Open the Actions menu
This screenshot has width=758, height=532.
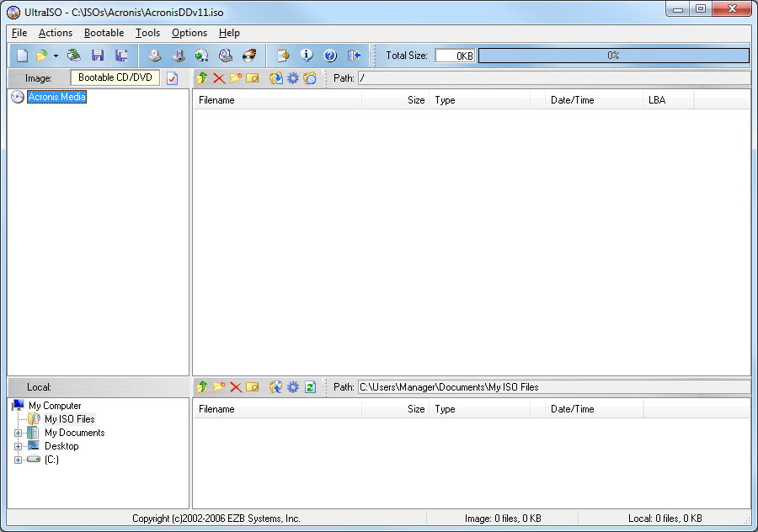[56, 33]
